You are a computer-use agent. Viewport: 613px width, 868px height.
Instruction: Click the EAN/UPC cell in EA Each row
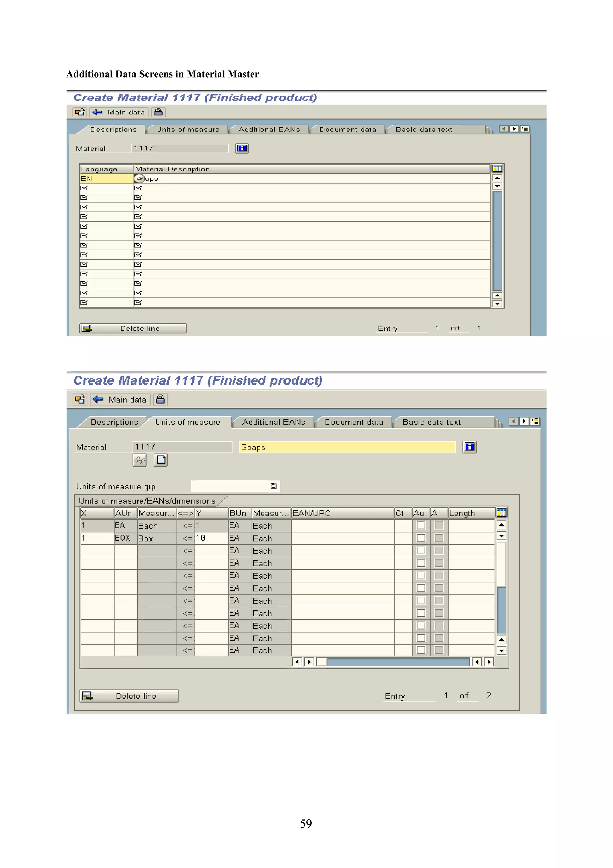point(343,525)
